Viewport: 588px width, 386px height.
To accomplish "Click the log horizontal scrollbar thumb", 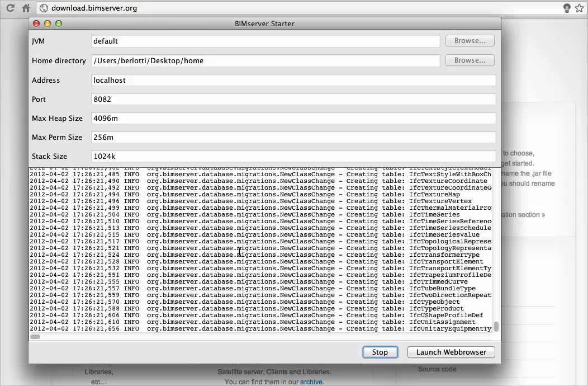I will click(x=35, y=337).
